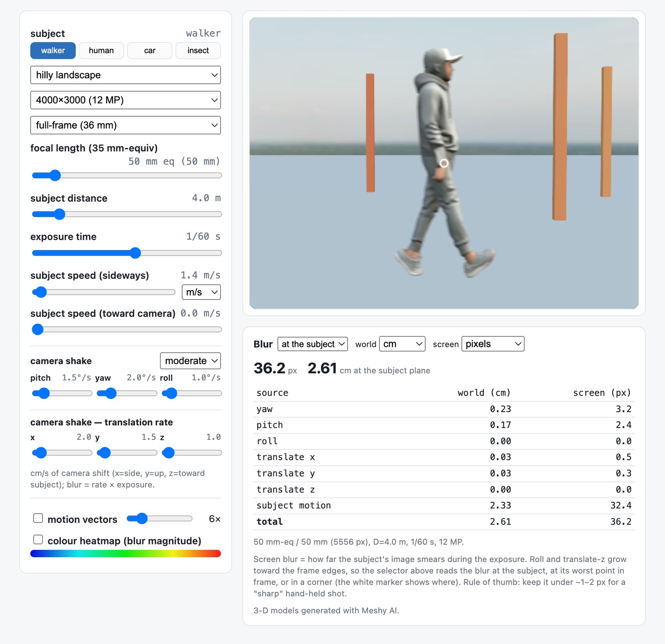Click the 'yaw' row label in table
This screenshot has height=644, width=665.
click(265, 409)
